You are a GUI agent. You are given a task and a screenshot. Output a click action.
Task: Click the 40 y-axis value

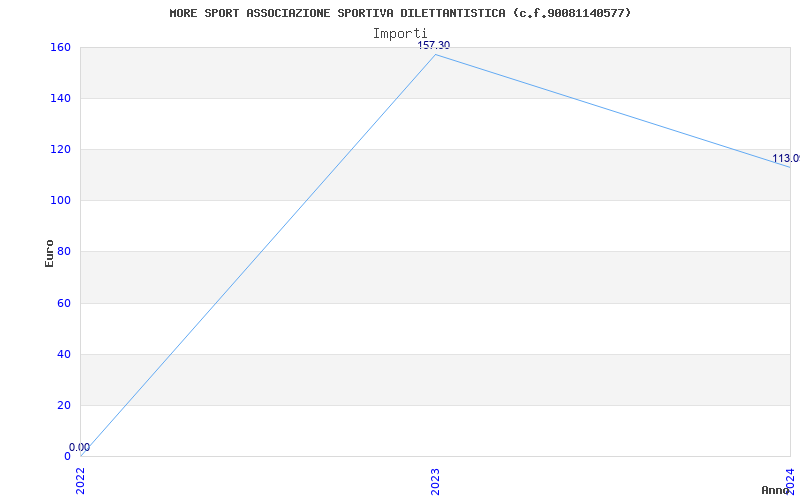pos(64,354)
